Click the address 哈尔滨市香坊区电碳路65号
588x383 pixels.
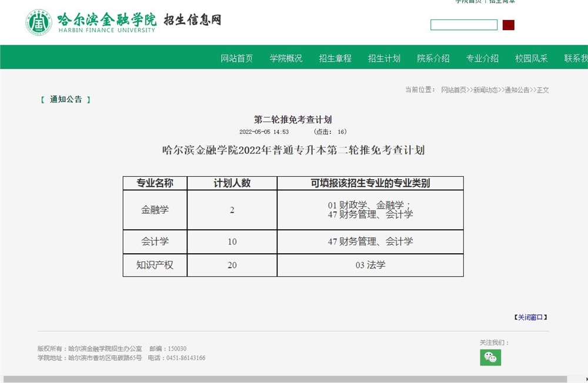click(105, 358)
